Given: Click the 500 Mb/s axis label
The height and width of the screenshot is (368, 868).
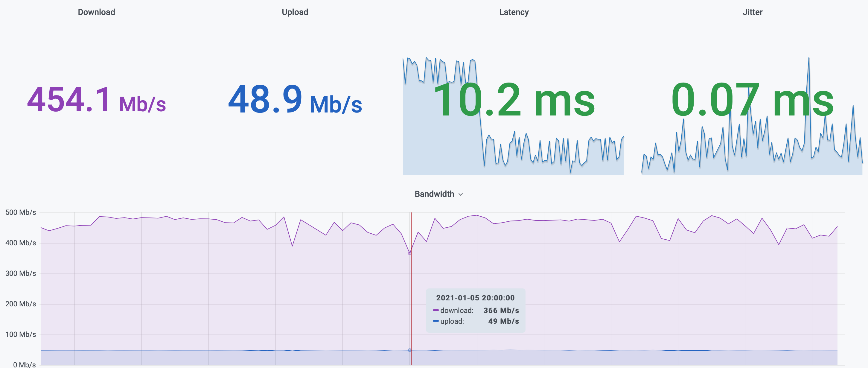Looking at the screenshot, I should [21, 212].
